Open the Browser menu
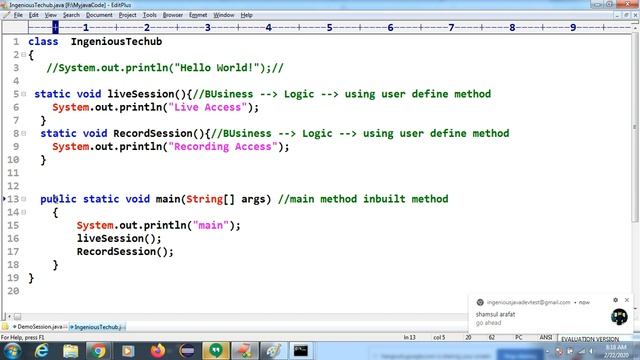Image resolution: width=640 pixels, height=360 pixels. (x=173, y=15)
